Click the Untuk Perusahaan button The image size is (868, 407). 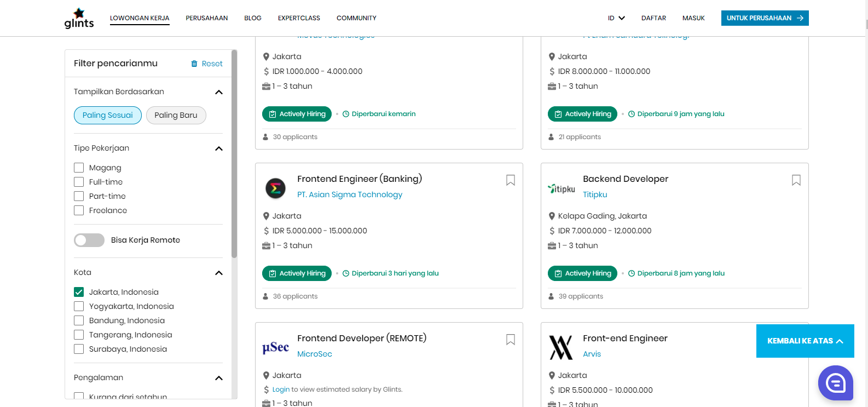[x=765, y=18]
